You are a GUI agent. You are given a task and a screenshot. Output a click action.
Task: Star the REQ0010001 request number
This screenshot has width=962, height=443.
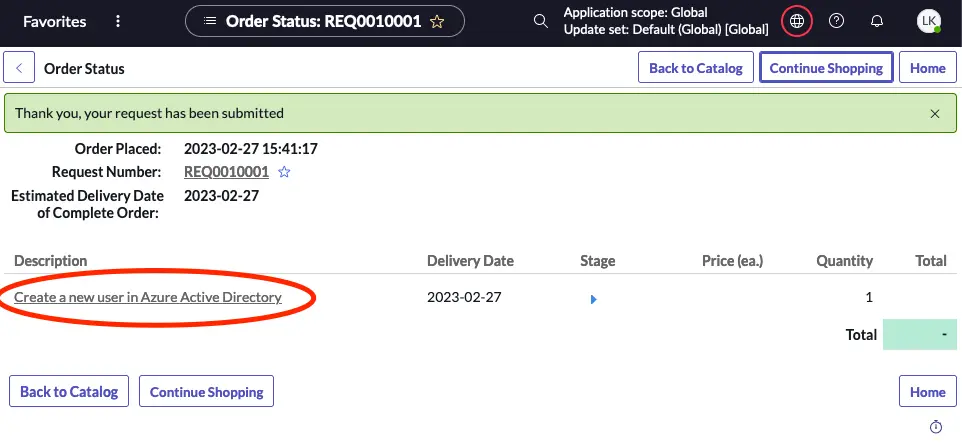point(284,172)
